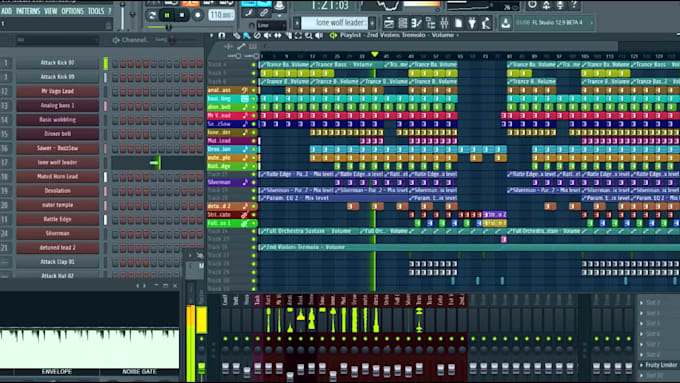The height and width of the screenshot is (383, 680).
Task: Select the detuned lead 2 channel button
Action: pos(57,248)
